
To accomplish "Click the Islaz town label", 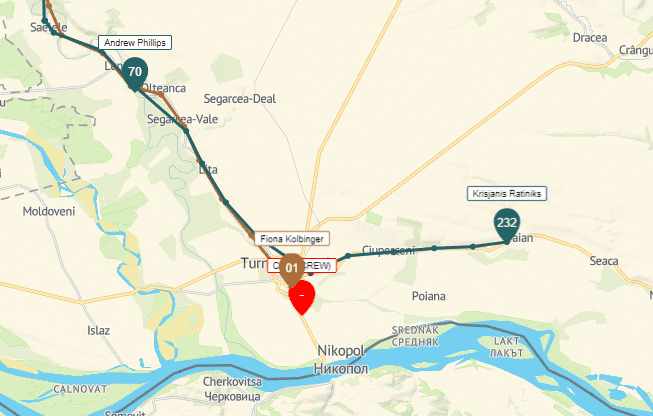I will tap(99, 331).
